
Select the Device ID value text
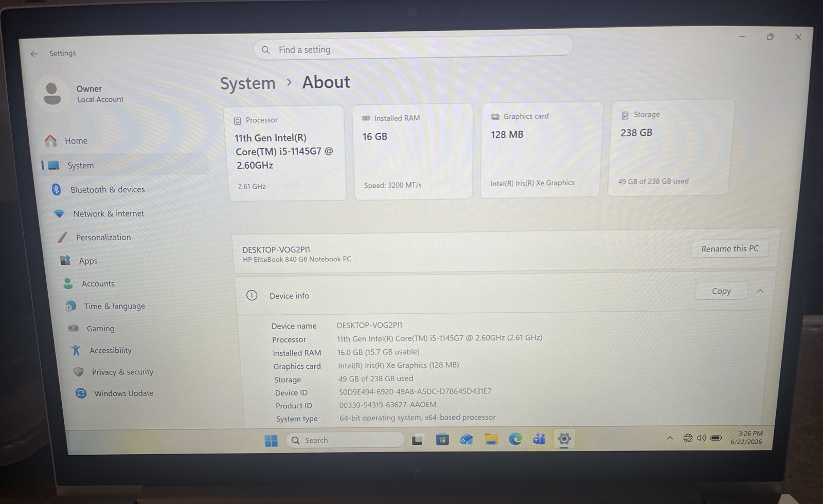pos(415,391)
